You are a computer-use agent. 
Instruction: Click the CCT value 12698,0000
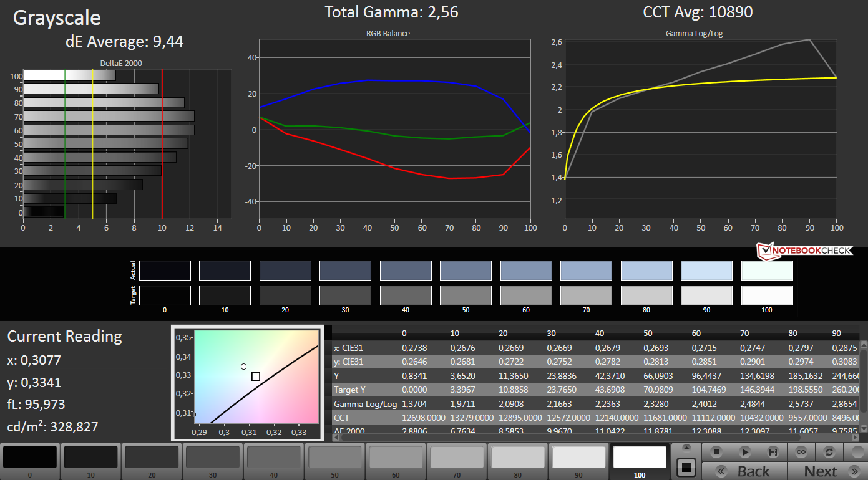(424, 417)
